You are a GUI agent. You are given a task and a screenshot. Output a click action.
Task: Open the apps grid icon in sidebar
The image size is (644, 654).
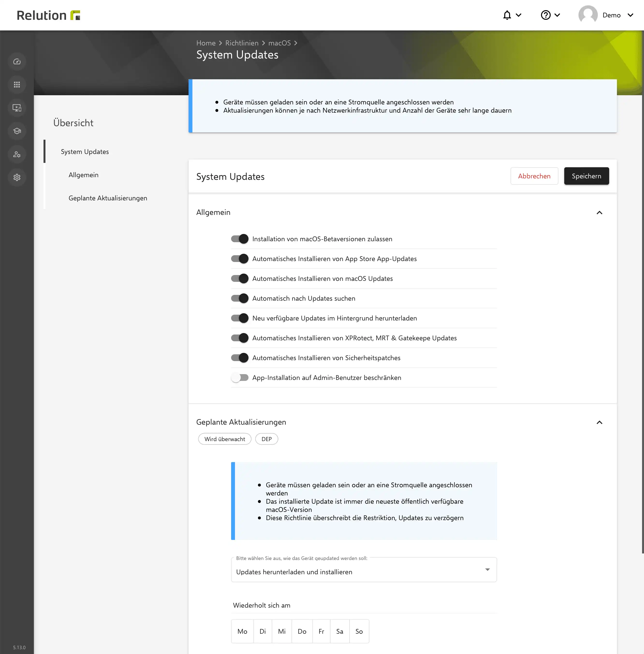(17, 85)
